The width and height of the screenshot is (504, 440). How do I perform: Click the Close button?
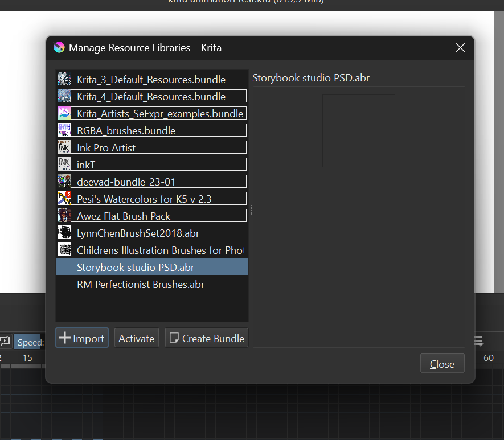tap(442, 364)
